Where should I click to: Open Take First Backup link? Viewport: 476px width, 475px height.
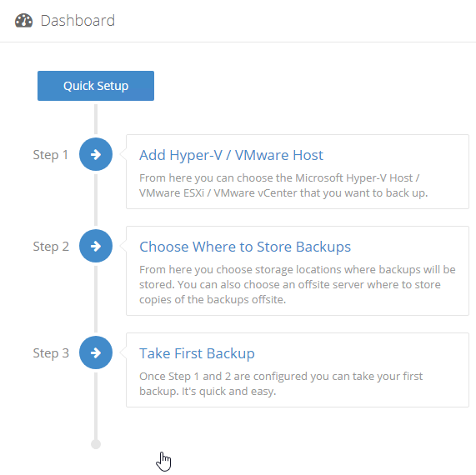point(197,353)
